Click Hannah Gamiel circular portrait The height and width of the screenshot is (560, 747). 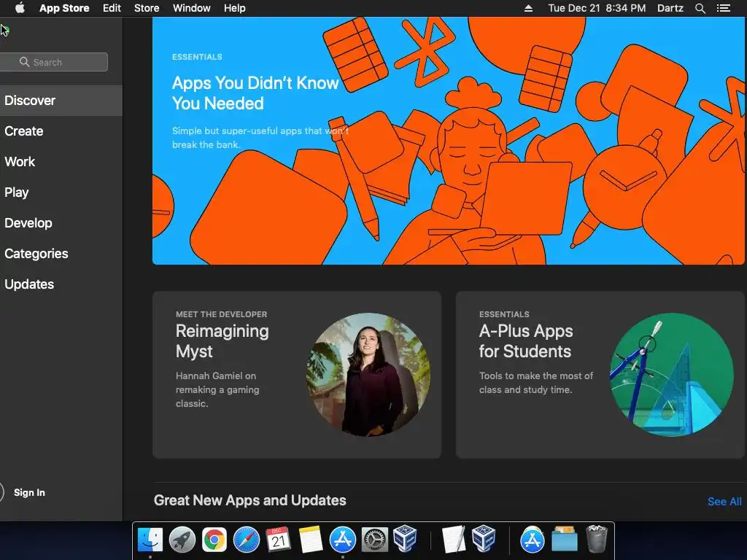(x=368, y=374)
